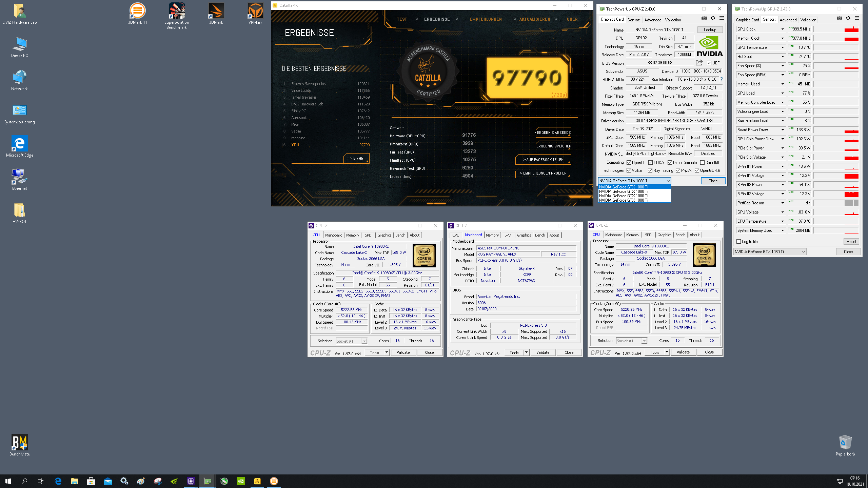Open the Netzwerk desktop icon
The height and width of the screenshot is (488, 868).
coord(19,80)
